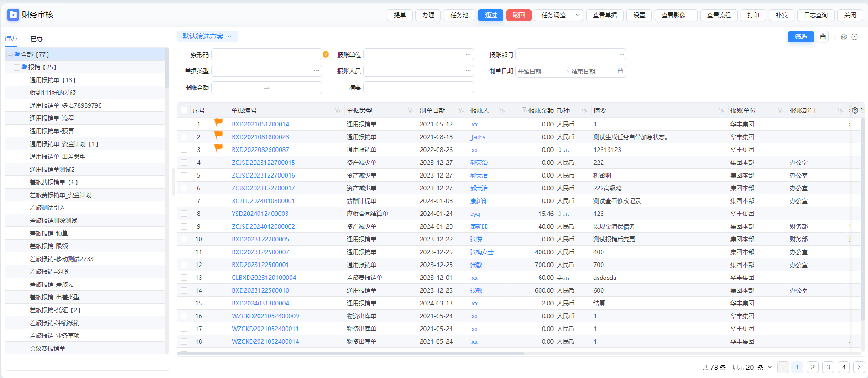
Task: Click folder icon next to 全部【77】
Action: coord(17,54)
